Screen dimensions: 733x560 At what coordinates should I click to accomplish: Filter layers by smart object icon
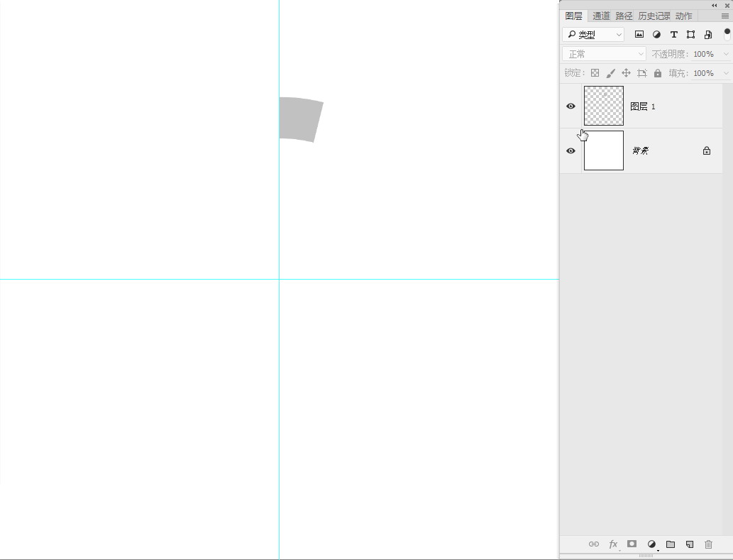(708, 34)
